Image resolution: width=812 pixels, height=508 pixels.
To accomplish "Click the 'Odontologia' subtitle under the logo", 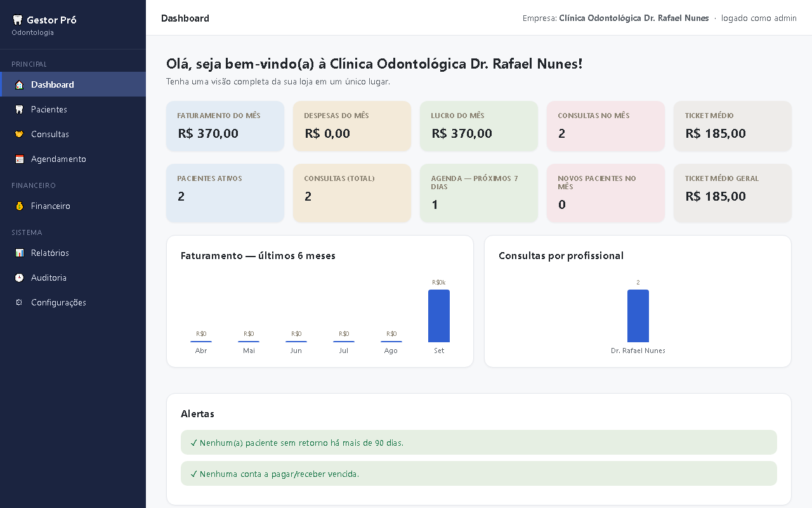I will tap(32, 32).
